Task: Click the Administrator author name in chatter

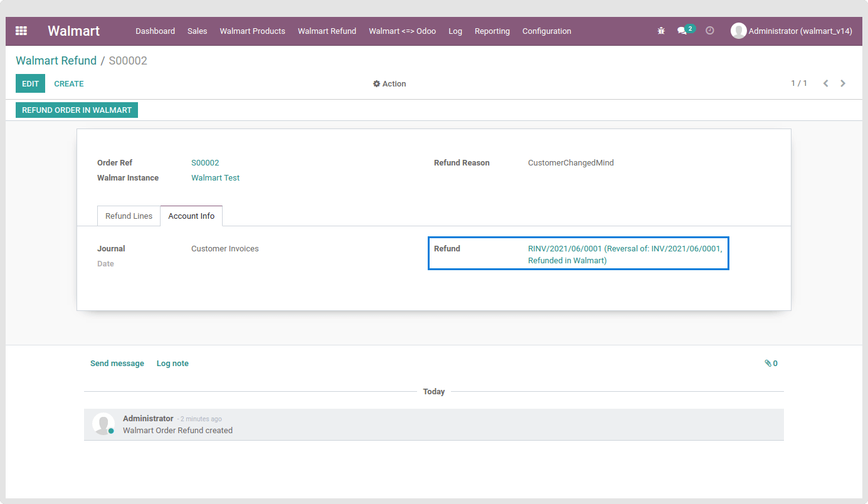Action: 148,418
